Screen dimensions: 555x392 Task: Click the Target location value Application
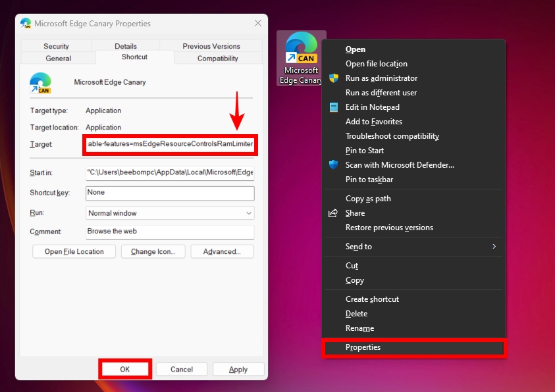pyautogui.click(x=103, y=128)
